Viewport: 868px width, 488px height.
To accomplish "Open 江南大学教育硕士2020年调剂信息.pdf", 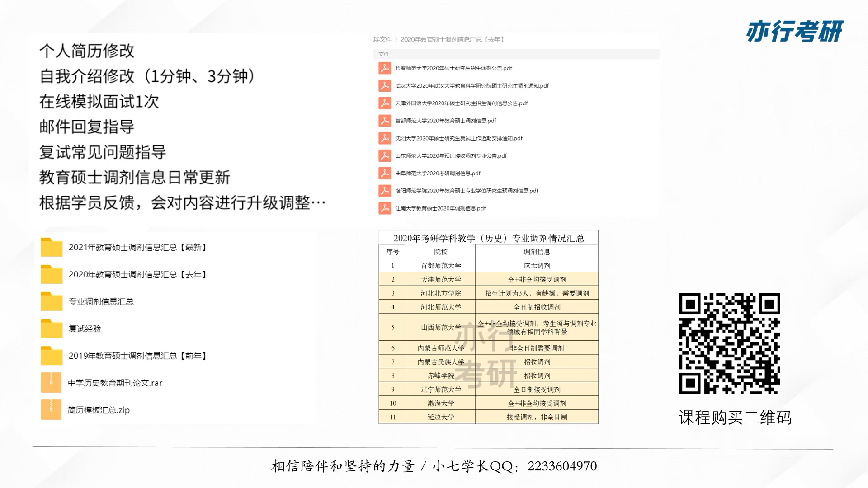I will [441, 208].
